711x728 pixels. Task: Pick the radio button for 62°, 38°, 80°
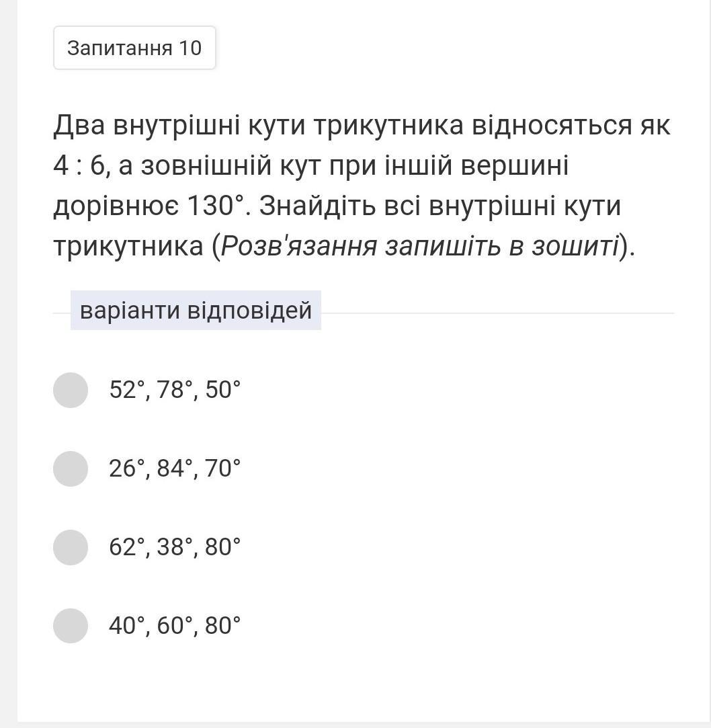tap(71, 547)
